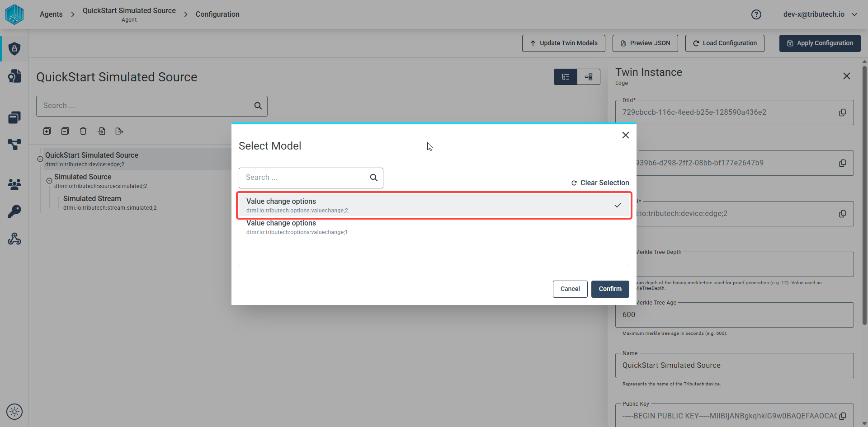Go to Agents breadcrumb
This screenshot has width=868, height=427.
tap(51, 14)
